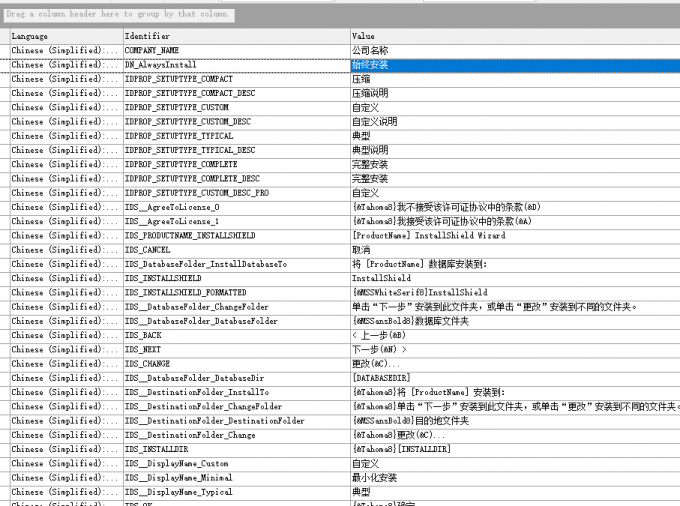Select the DN_AlwaysInstall identifier cell
This screenshot has width=680, height=506.
[236, 65]
